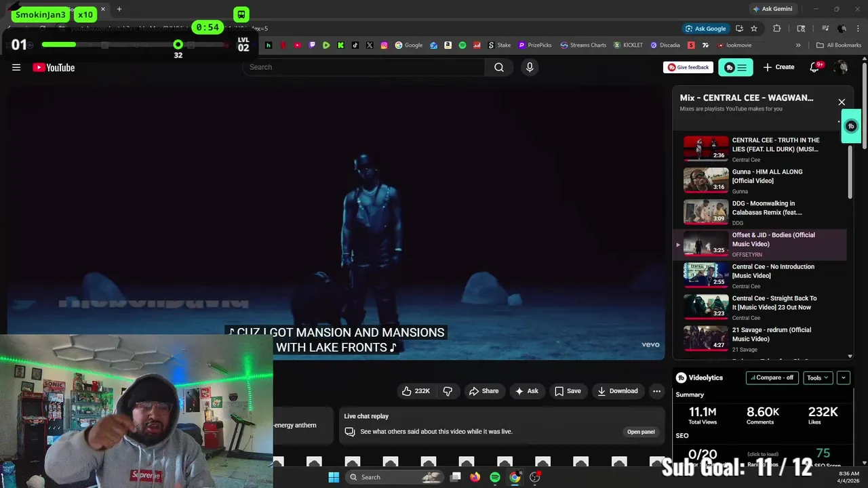Image resolution: width=868 pixels, height=488 pixels.
Task: Open the lookmovie bookmark
Action: click(734, 45)
